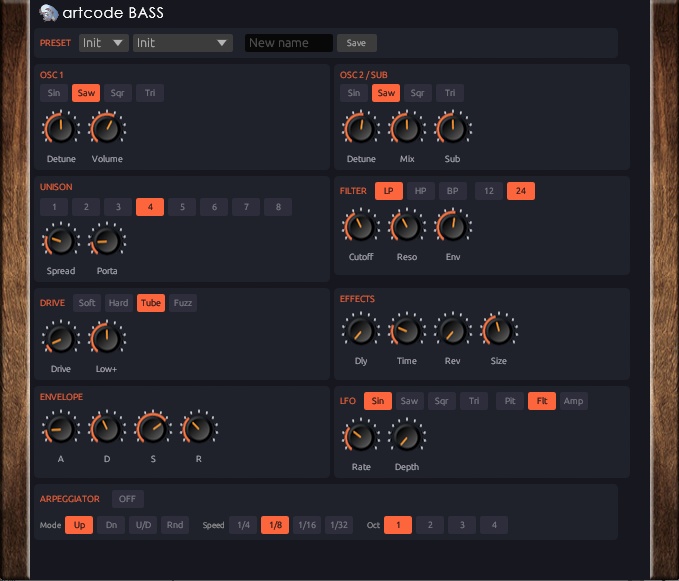Set unison voices to 1

tap(54, 207)
